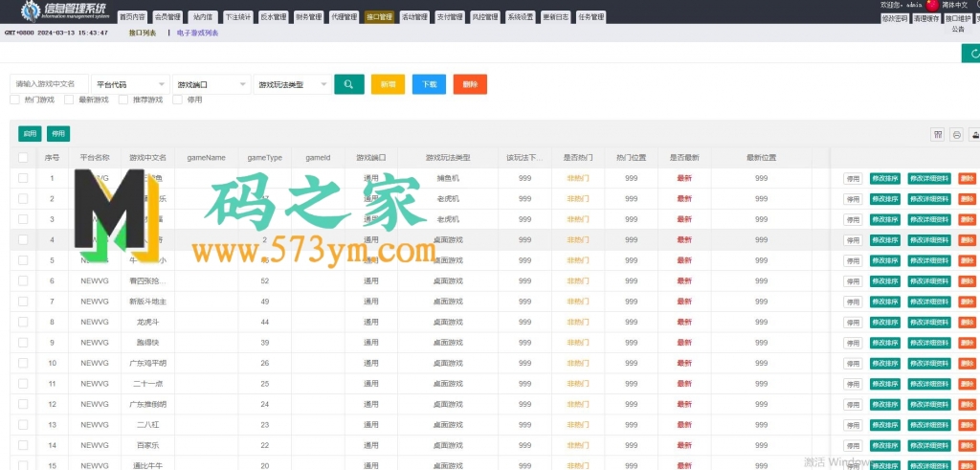Viewport: 980px width, 470px height.
Task: Toggle the select-all checkbox in table header
Action: pos(23,158)
